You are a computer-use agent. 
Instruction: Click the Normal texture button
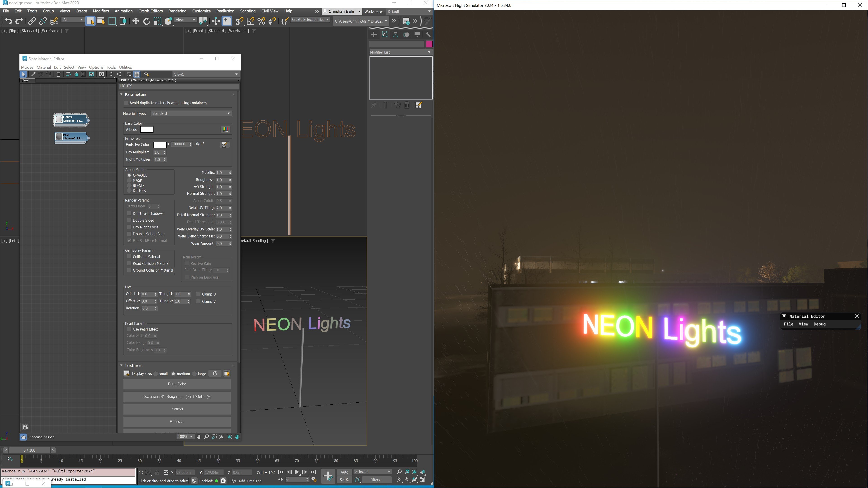(x=177, y=409)
